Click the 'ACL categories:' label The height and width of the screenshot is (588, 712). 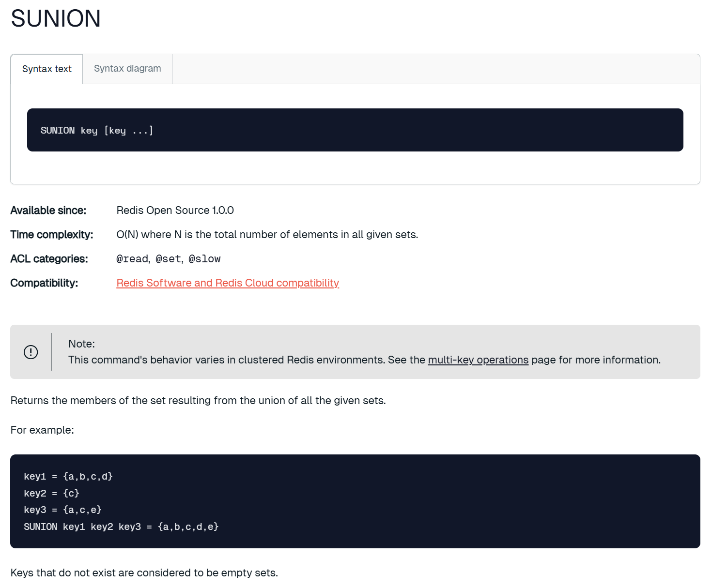tap(49, 258)
